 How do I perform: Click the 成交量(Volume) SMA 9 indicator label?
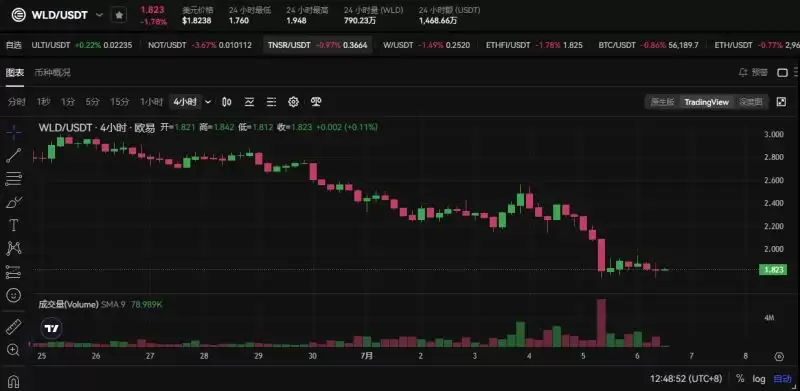83,305
